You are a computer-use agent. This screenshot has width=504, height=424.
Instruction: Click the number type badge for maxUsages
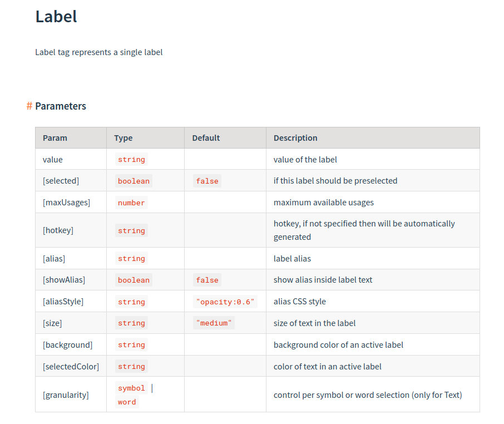(131, 202)
